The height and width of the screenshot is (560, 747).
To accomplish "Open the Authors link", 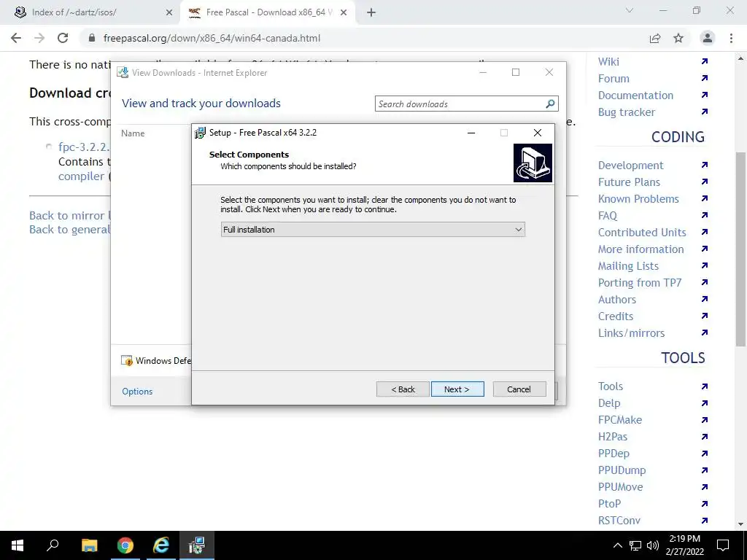I will [x=617, y=300].
